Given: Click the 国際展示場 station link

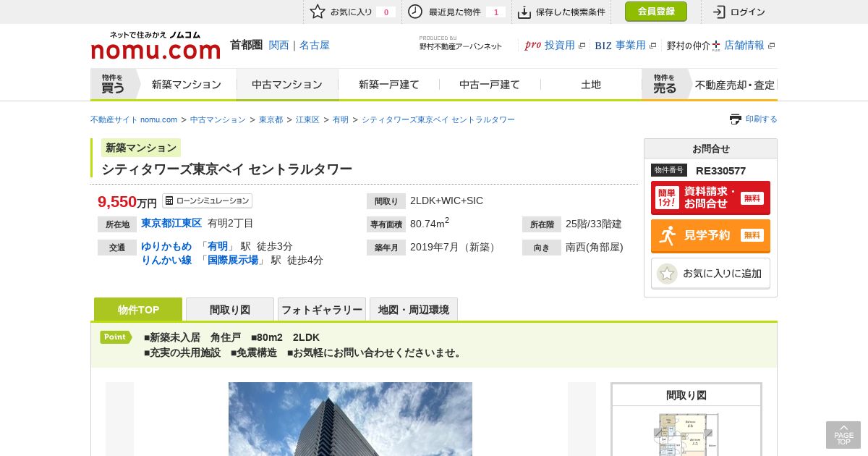Looking at the screenshot, I should [233, 260].
